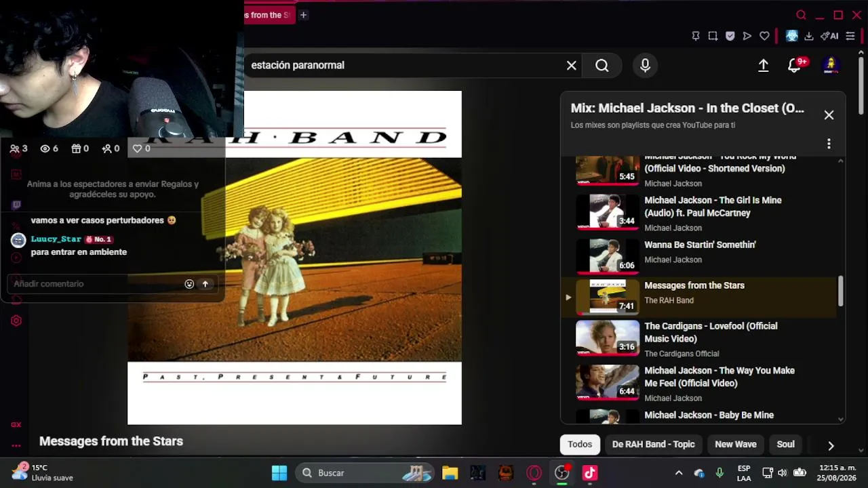Screen dimensions: 868x488
Task: Switch the ESP LAA keyboard language
Action: click(744, 472)
